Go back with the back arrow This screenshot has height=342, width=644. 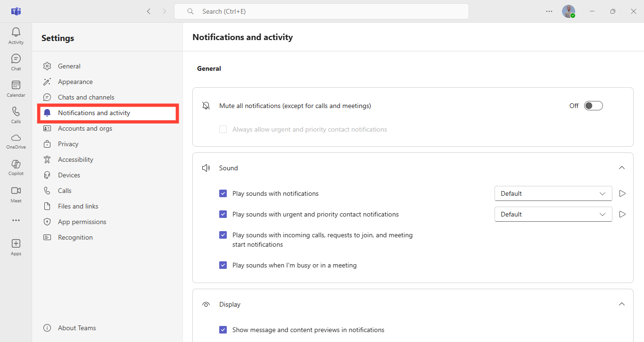(x=149, y=11)
